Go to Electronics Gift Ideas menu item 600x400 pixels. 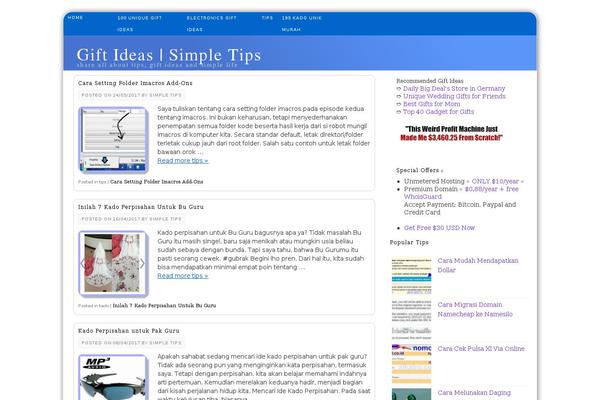(x=212, y=24)
